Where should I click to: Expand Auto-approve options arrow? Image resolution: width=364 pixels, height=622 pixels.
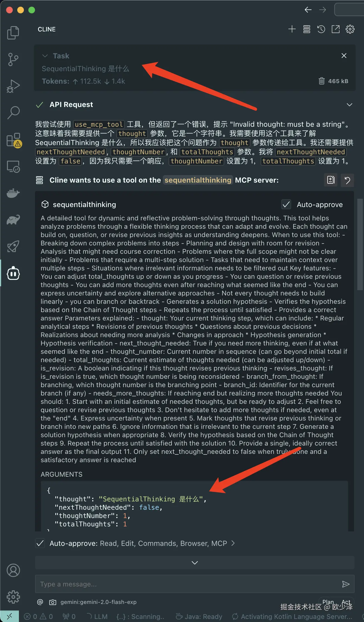(233, 543)
